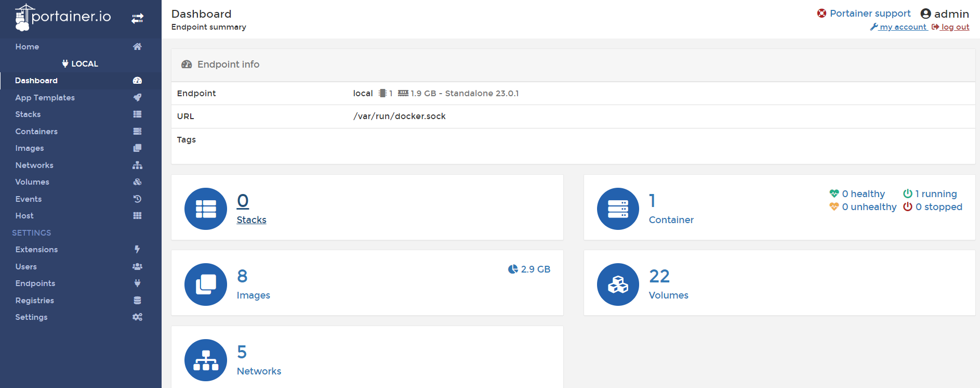The height and width of the screenshot is (388, 980).
Task: Click the Host grid icon
Action: [x=137, y=216]
